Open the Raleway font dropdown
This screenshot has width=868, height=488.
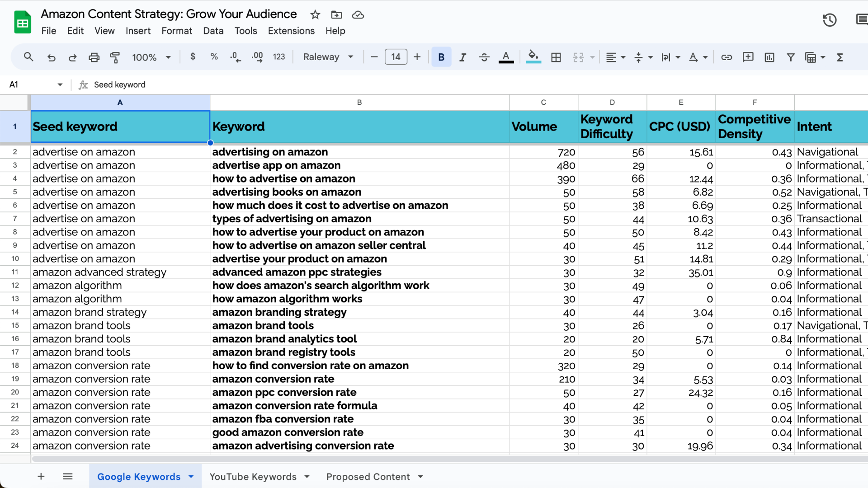328,57
